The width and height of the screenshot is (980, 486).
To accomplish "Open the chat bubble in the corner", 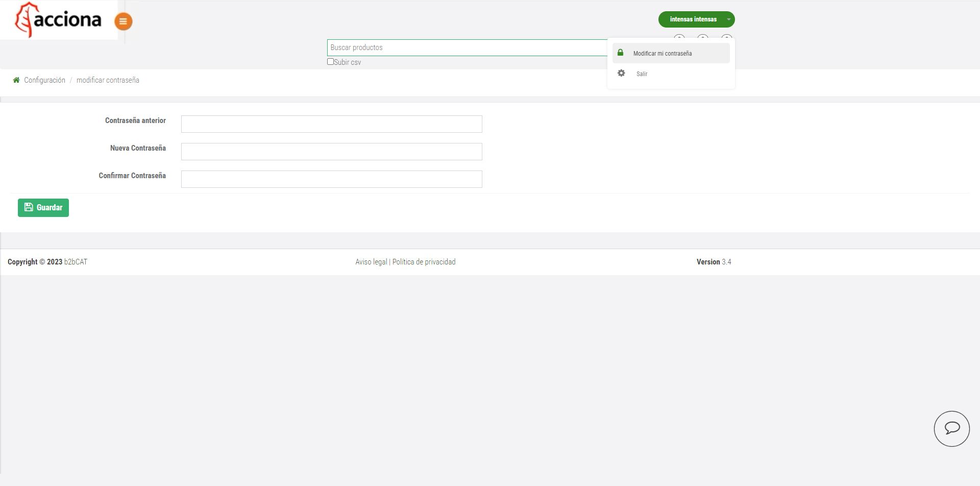I will (951, 428).
